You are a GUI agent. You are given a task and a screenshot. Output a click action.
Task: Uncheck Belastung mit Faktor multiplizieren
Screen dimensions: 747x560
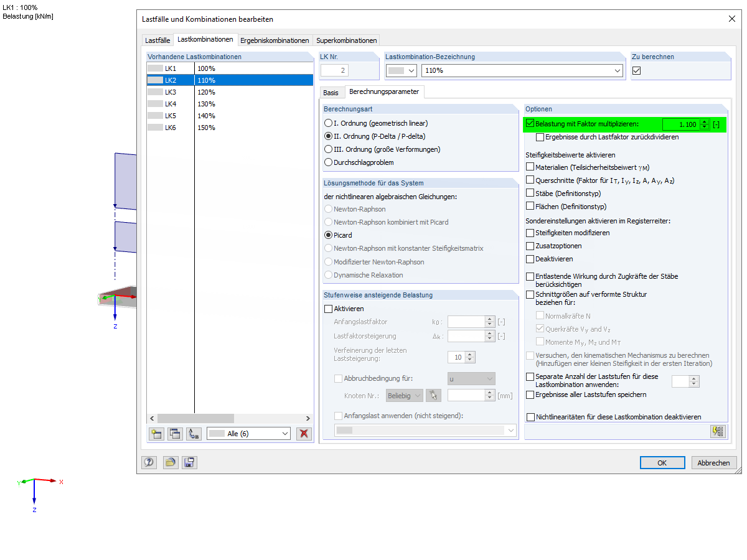pos(530,124)
